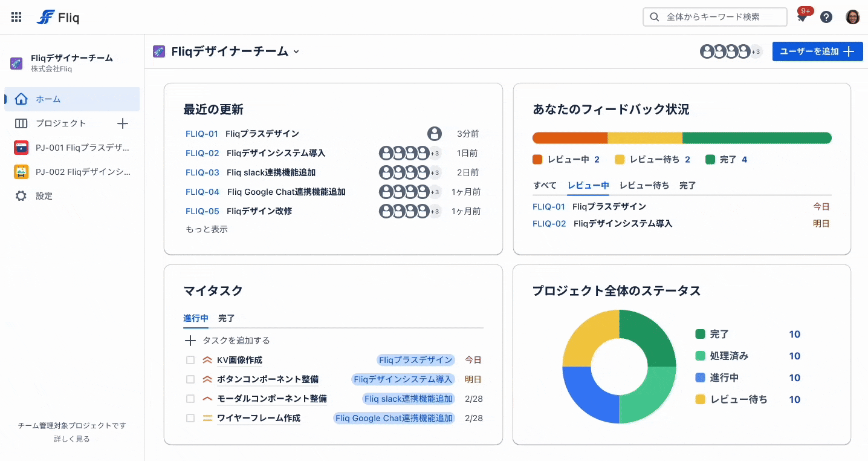Open the 設定 gear in sidebar

[x=21, y=196]
